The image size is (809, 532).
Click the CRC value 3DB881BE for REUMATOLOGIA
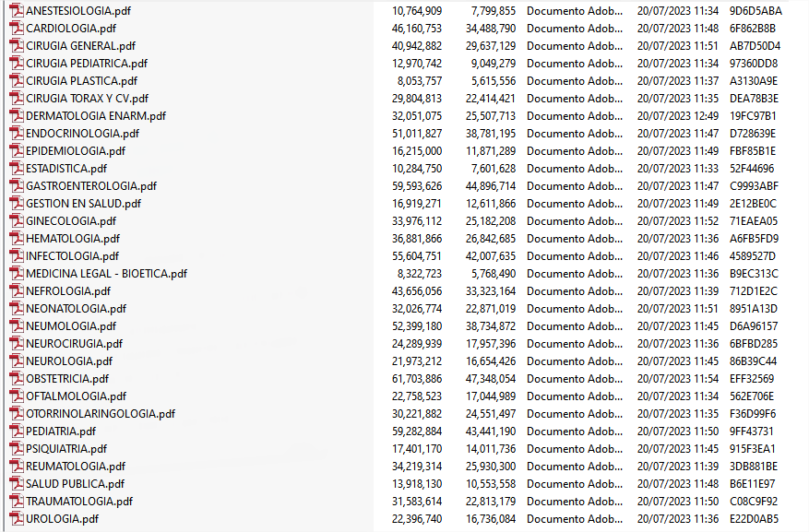753,467
